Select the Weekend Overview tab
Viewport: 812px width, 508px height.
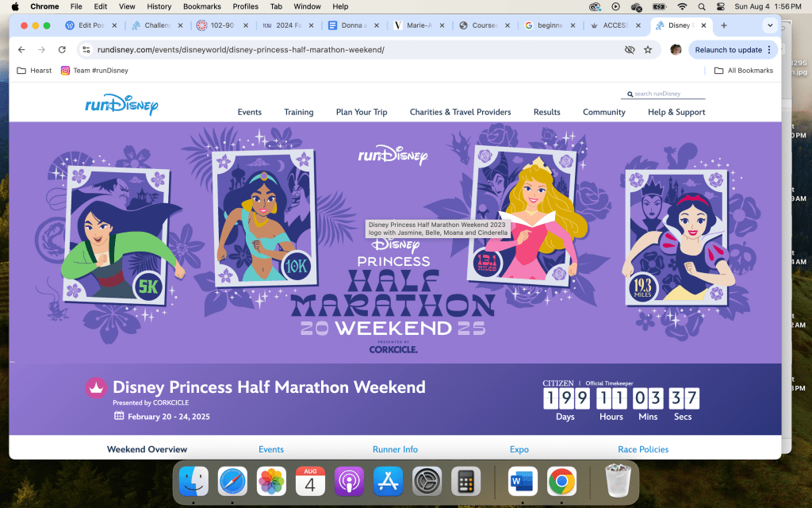click(146, 448)
